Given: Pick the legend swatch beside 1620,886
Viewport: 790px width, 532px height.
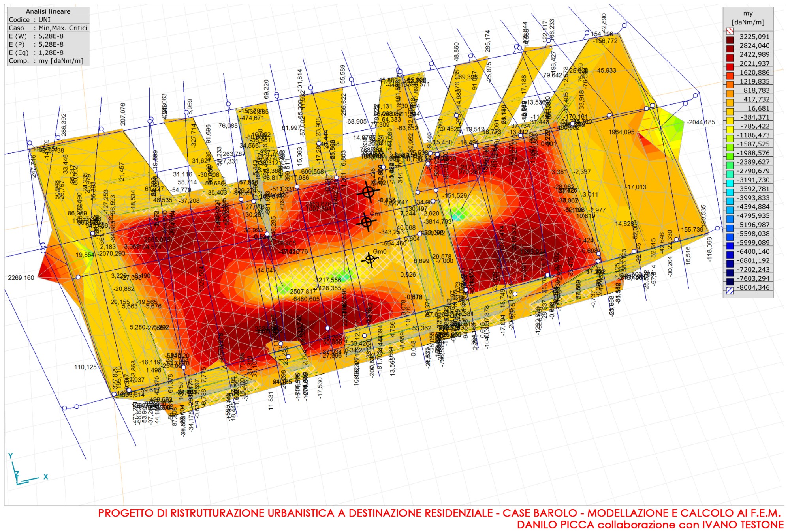Looking at the screenshot, I should [730, 76].
